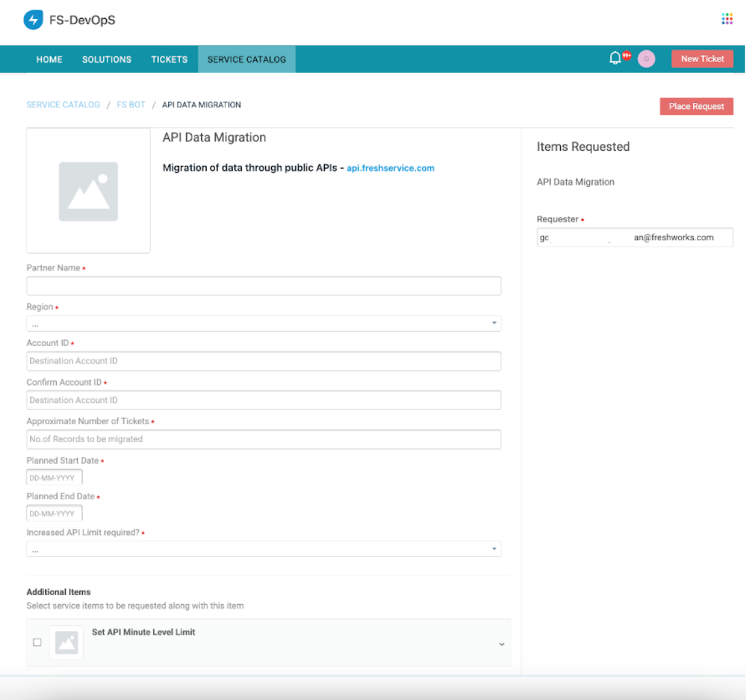
Task: Follow the FS BOT breadcrumb link
Action: [131, 105]
